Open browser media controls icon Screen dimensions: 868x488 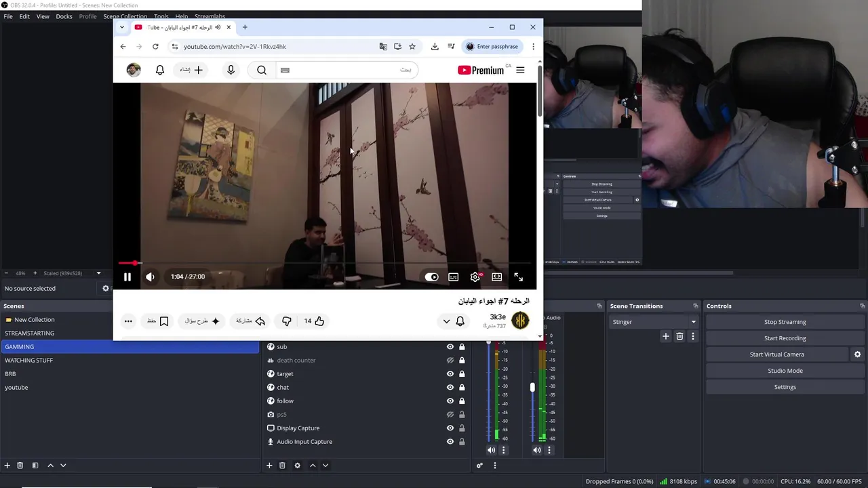tap(451, 47)
